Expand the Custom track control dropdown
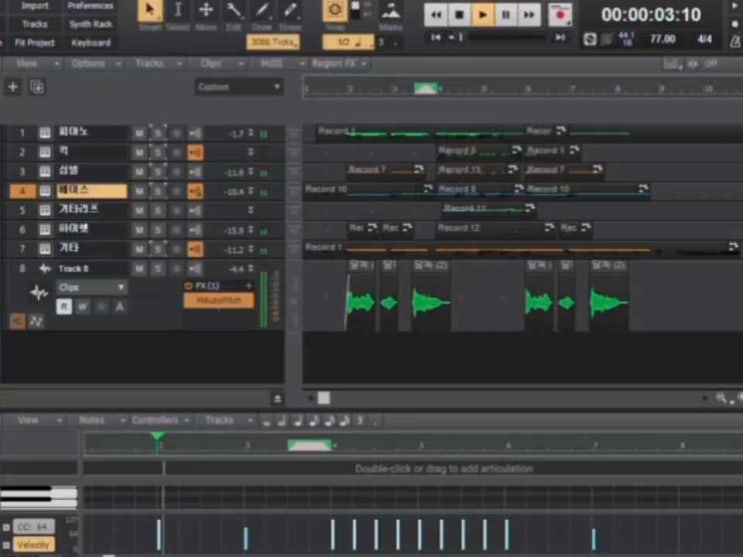The width and height of the screenshot is (743, 557). click(239, 87)
